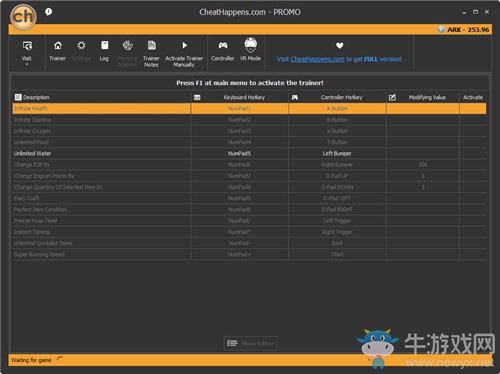This screenshot has height=374, width=500.
Task: Click the NumPad5 keyboard hotkey cell
Action: click(239, 153)
